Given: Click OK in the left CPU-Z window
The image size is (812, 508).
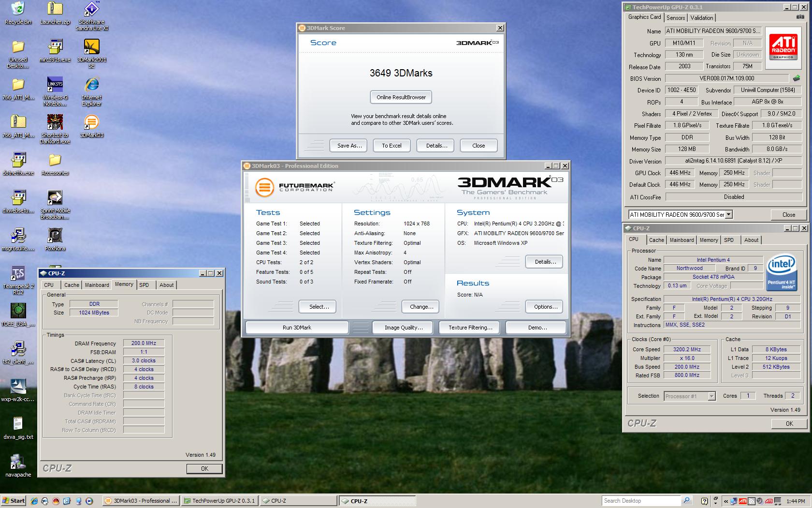Looking at the screenshot, I should click(x=204, y=468).
